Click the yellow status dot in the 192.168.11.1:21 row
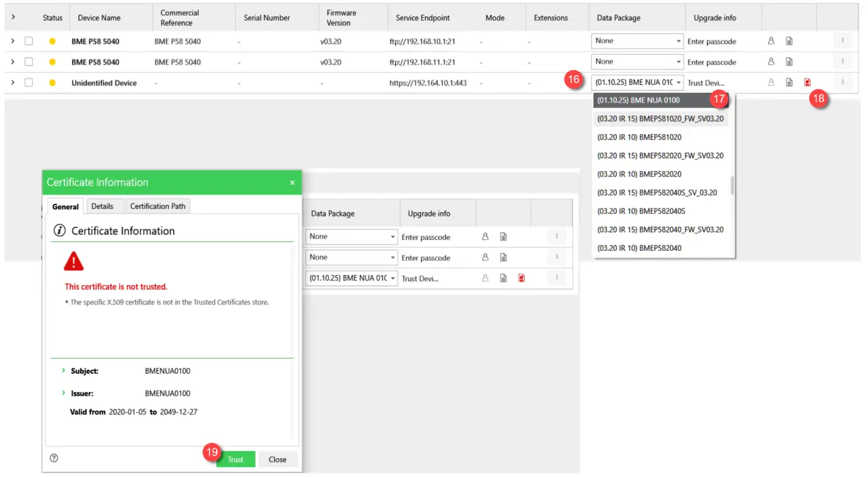868x477 pixels. (52, 62)
